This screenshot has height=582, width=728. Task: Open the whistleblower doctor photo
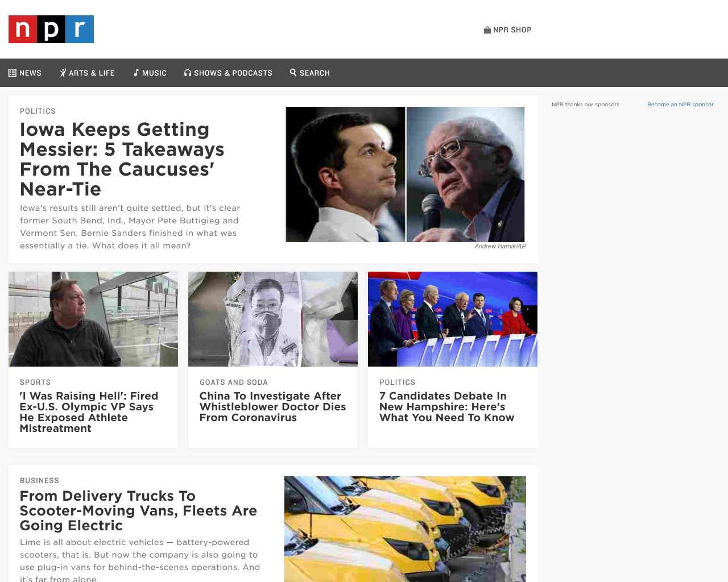[x=273, y=319]
